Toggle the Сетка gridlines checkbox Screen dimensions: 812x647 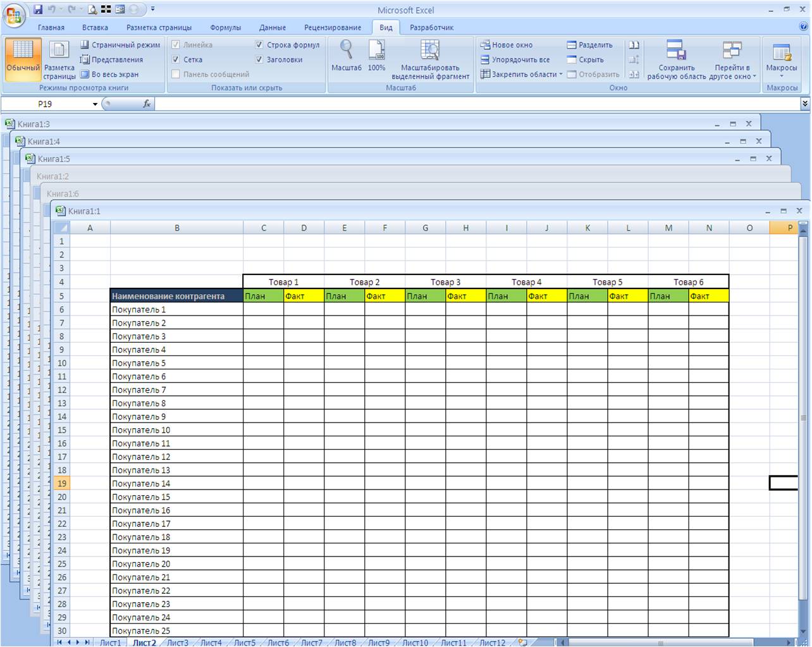click(x=176, y=59)
